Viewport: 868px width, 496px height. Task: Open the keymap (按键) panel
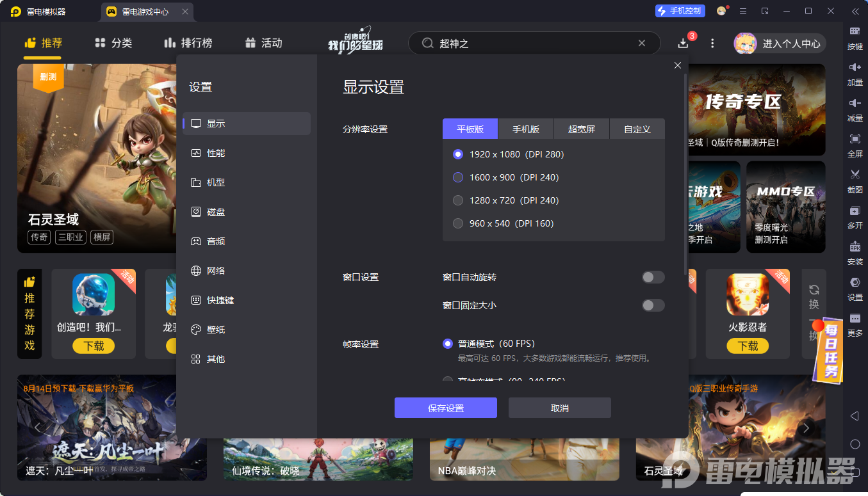tap(855, 38)
